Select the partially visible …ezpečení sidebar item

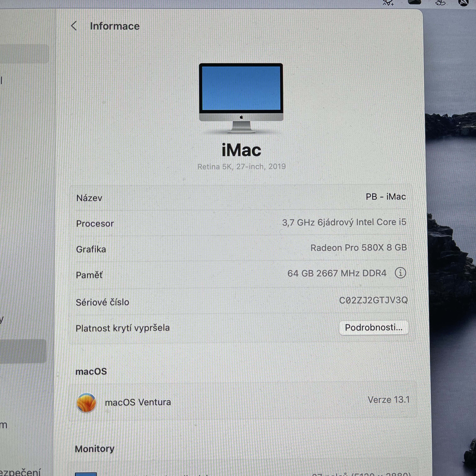[20, 472]
